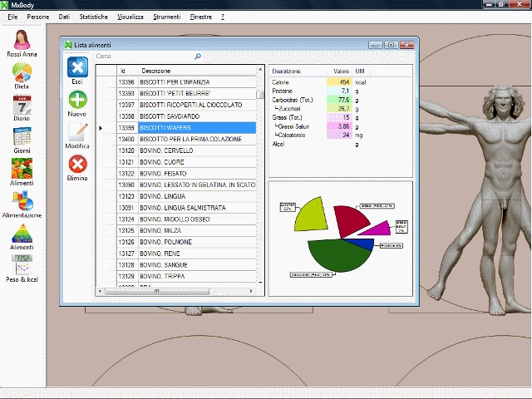
Task: Open the Diario calendar icon
Action: point(22,105)
